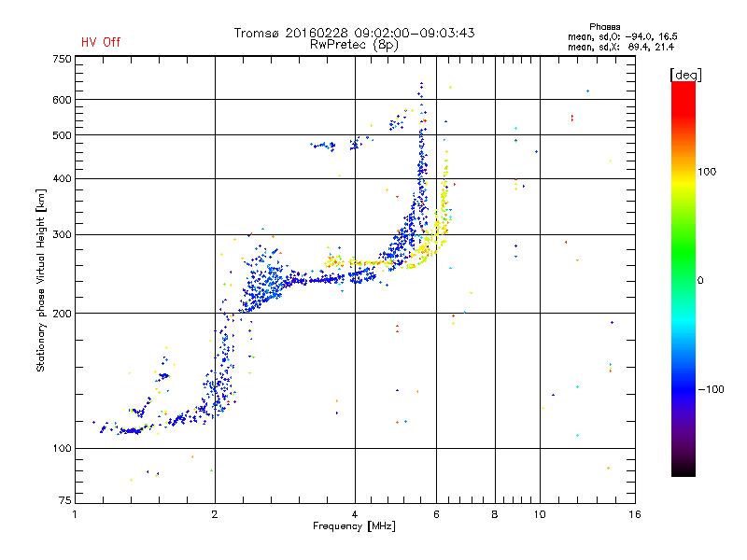Click the x-axis tick label '10'
The width and height of the screenshot is (747, 560).
[x=540, y=514]
